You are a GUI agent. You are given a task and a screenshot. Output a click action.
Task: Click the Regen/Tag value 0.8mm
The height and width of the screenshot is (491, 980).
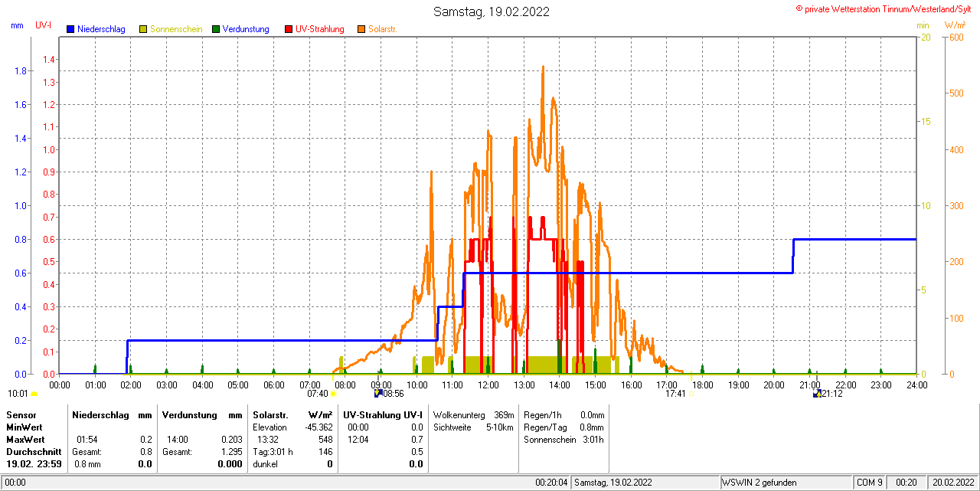pos(592,427)
